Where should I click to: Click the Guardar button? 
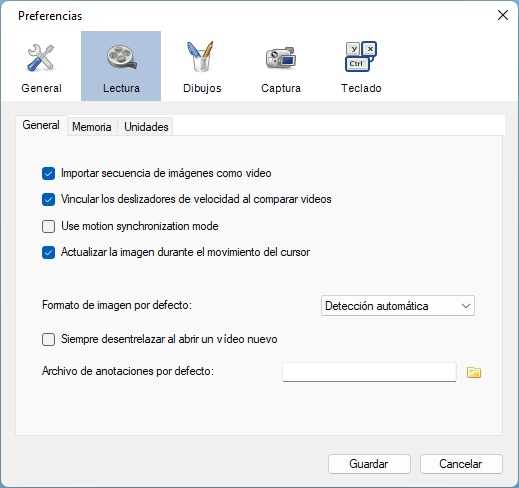[x=369, y=464]
